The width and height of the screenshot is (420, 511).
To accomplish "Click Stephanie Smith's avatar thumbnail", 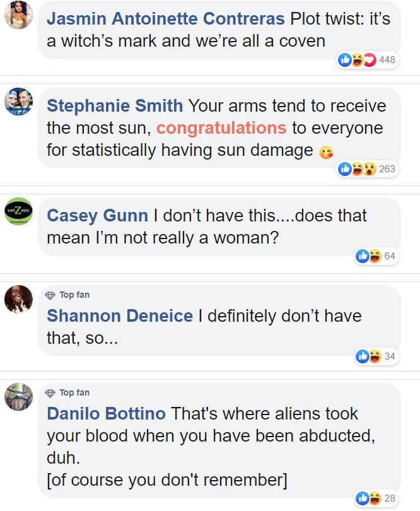I will click(18, 102).
